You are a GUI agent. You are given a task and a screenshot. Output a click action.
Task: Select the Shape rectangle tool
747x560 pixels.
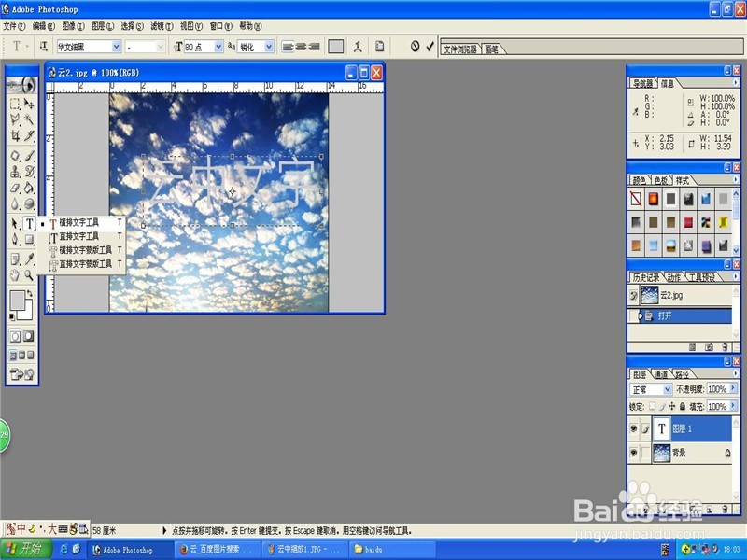pos(29,239)
